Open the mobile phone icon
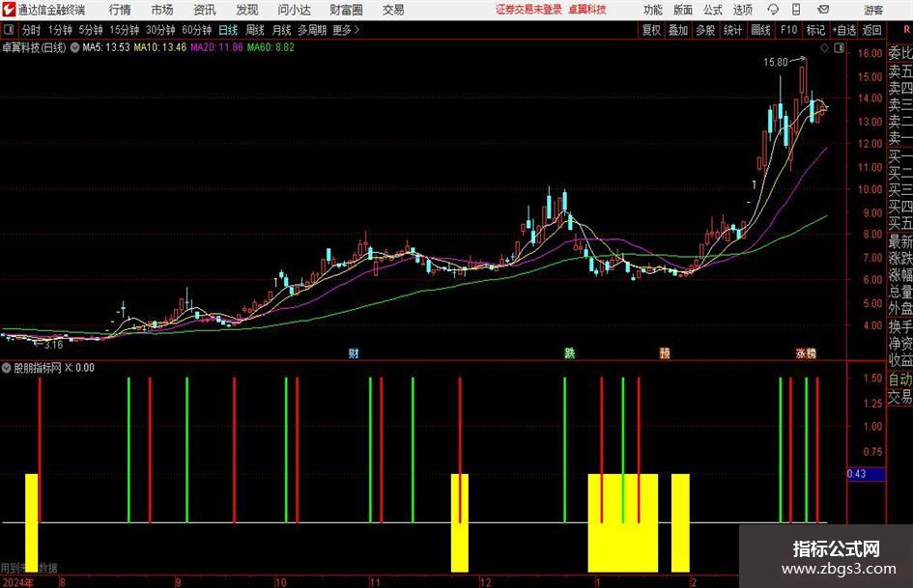The image size is (913, 588). click(796, 10)
